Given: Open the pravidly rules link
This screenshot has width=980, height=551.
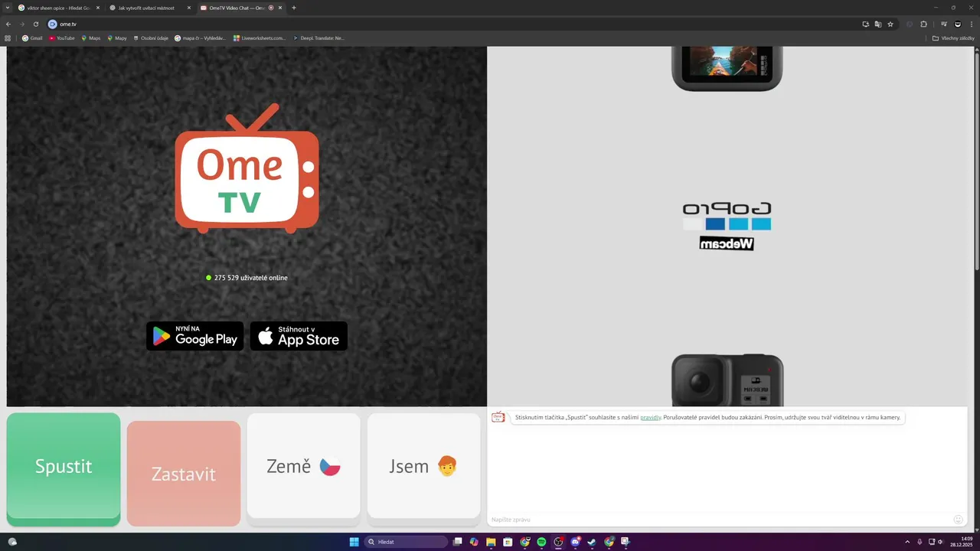Looking at the screenshot, I should (x=651, y=418).
